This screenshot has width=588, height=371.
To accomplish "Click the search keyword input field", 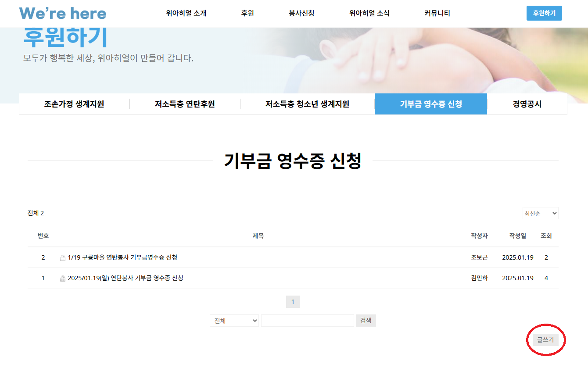I will [307, 321].
